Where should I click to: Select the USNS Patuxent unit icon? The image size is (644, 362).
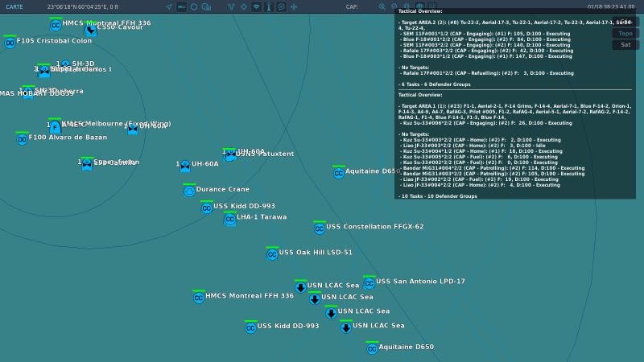[x=230, y=155]
